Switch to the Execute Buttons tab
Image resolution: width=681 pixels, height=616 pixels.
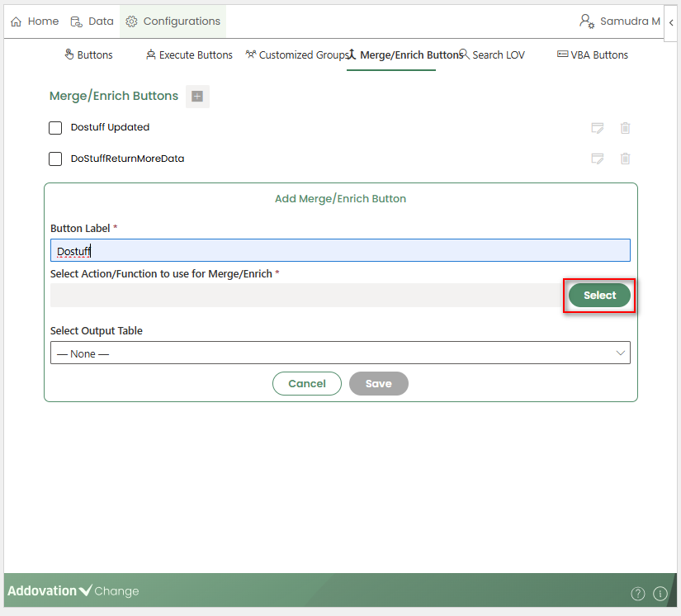189,55
